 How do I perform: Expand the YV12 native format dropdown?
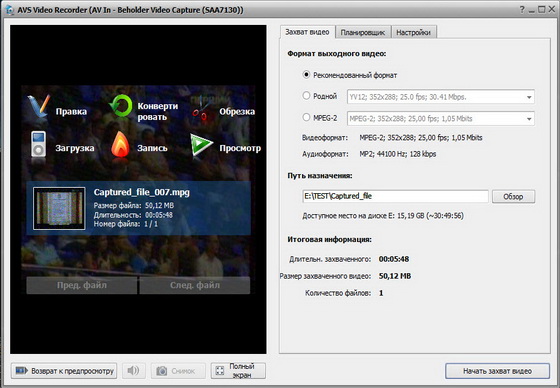(441, 97)
